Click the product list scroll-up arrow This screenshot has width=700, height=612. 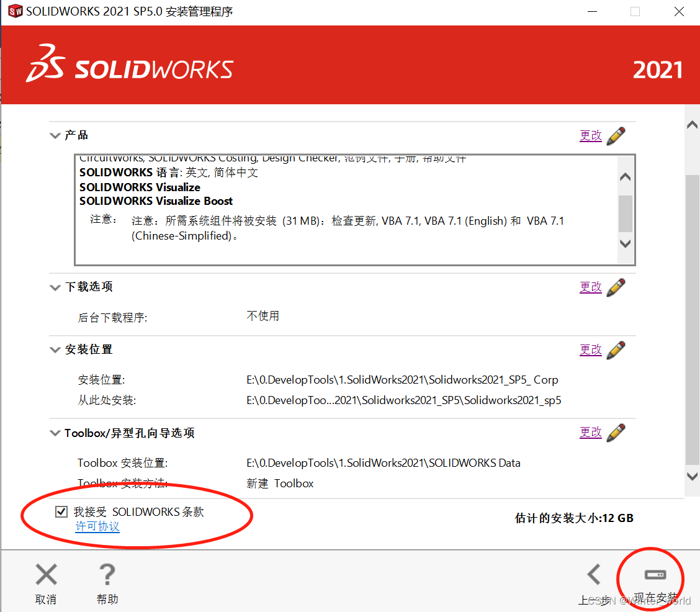(626, 177)
